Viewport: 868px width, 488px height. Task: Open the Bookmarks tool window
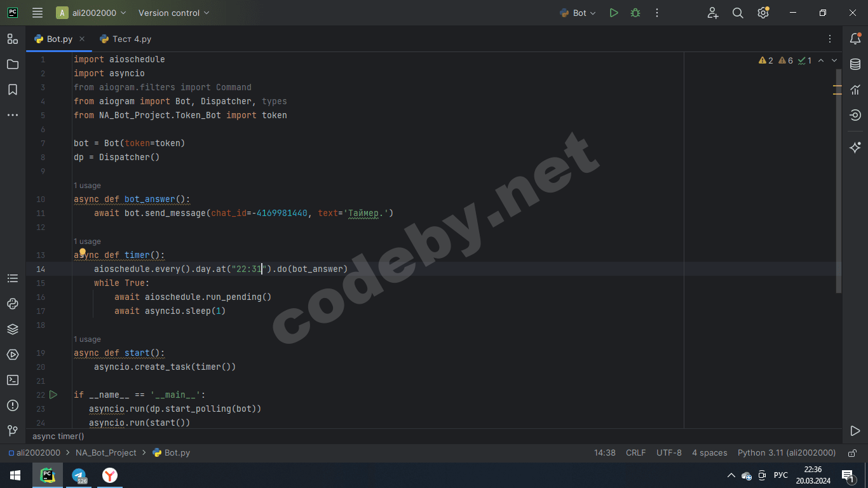click(13, 90)
